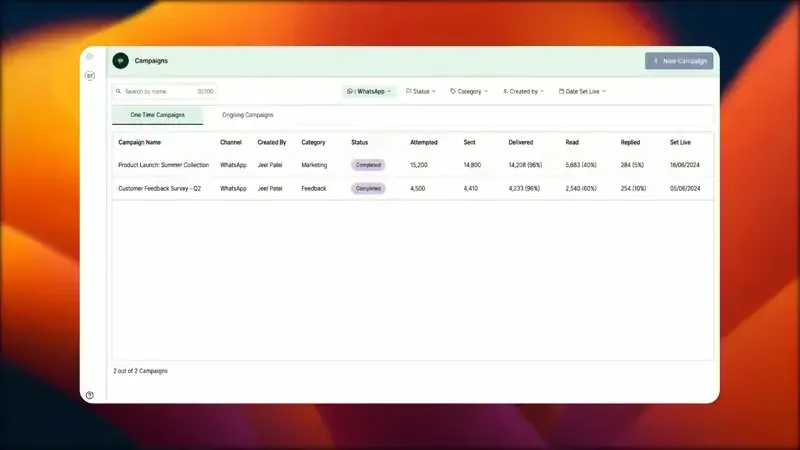The image size is (800, 450).
Task: Click the Replied column header
Action: (x=630, y=142)
